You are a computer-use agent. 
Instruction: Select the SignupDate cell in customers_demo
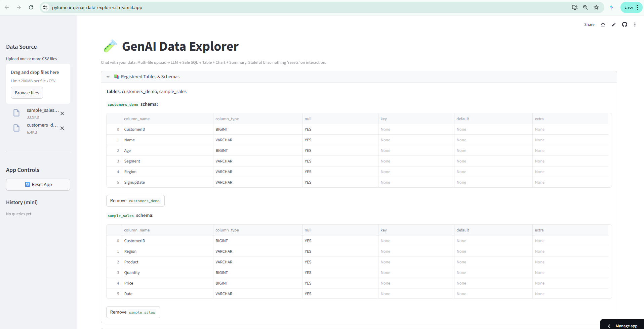(x=167, y=182)
